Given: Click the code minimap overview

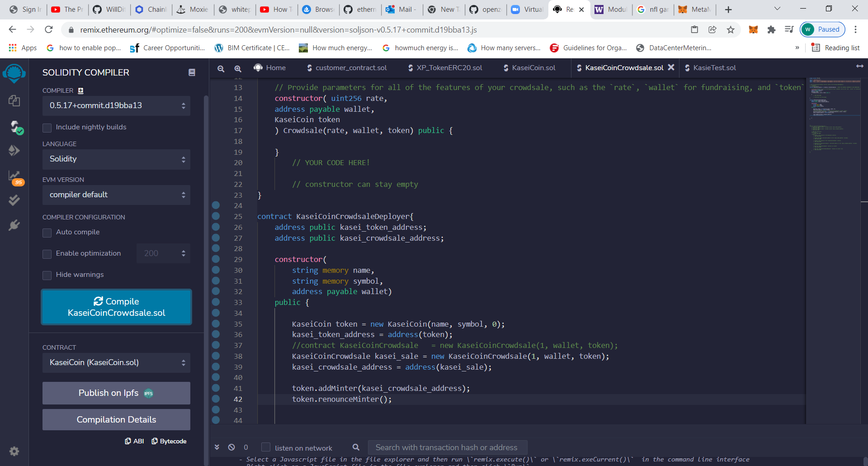Looking at the screenshot, I should (x=835, y=115).
